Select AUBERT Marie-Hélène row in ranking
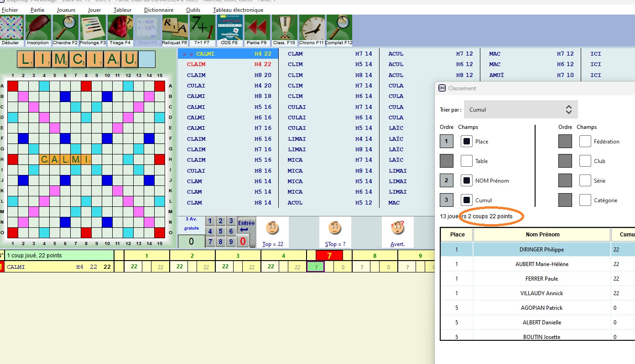 [x=542, y=264]
